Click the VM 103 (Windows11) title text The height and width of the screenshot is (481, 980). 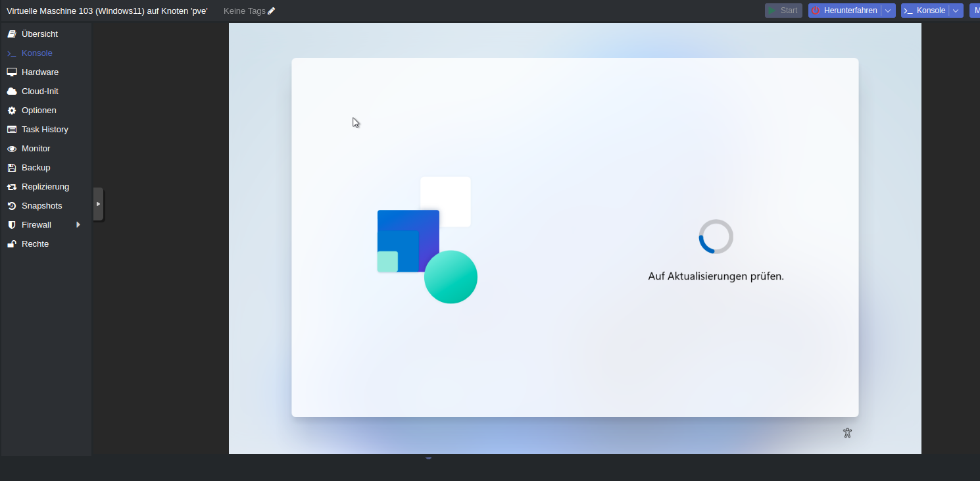[x=107, y=11]
